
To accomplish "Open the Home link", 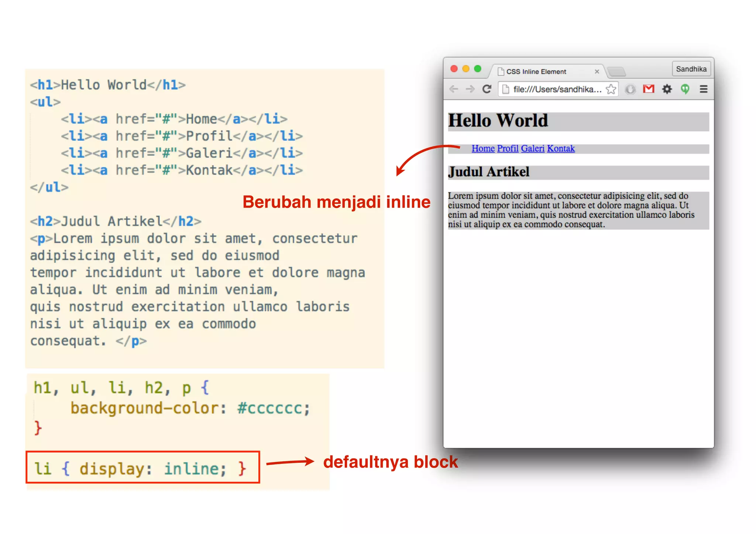I will (483, 149).
